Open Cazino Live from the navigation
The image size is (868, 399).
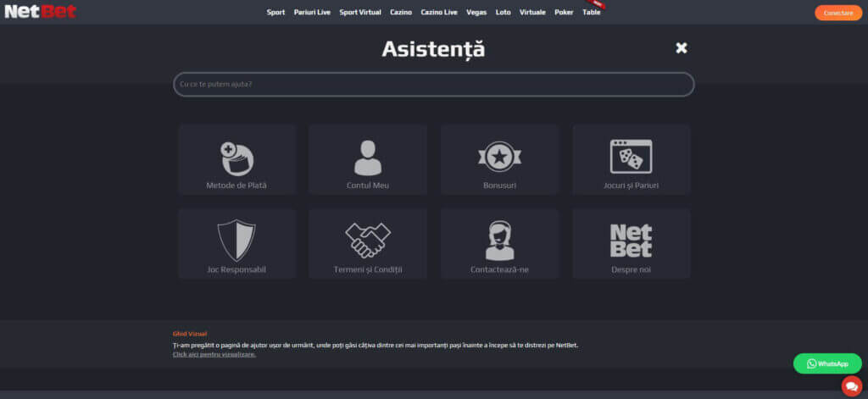tap(439, 12)
